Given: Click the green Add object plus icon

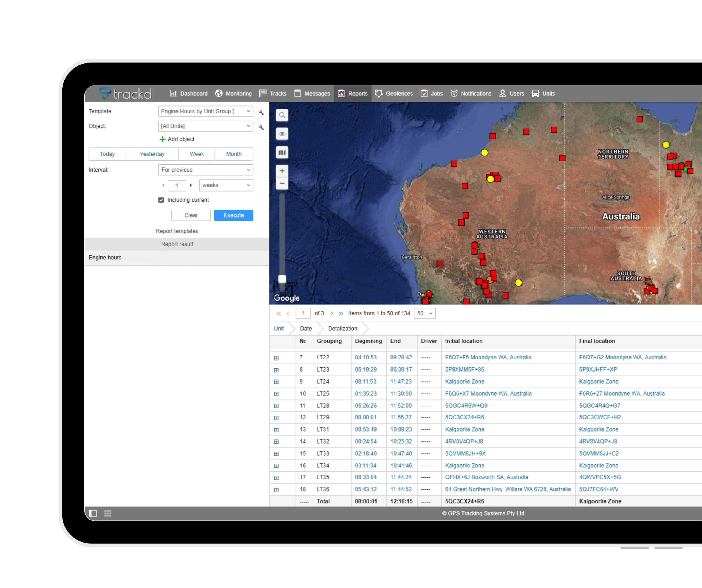Looking at the screenshot, I should [x=162, y=139].
